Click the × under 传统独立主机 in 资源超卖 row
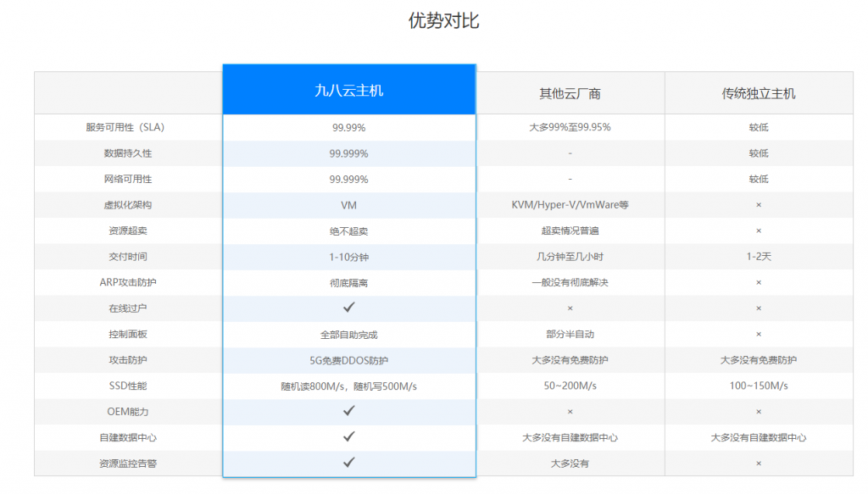Viewport: 868px width, 494px height. click(x=759, y=230)
